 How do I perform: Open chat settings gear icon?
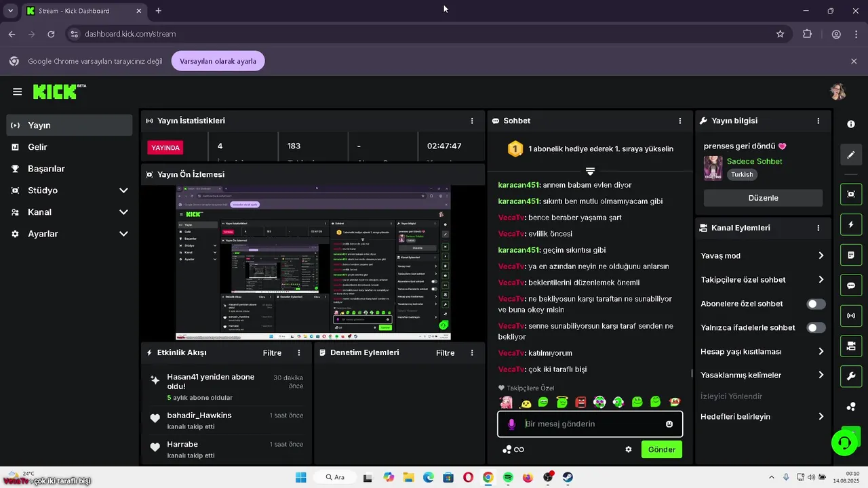click(629, 449)
